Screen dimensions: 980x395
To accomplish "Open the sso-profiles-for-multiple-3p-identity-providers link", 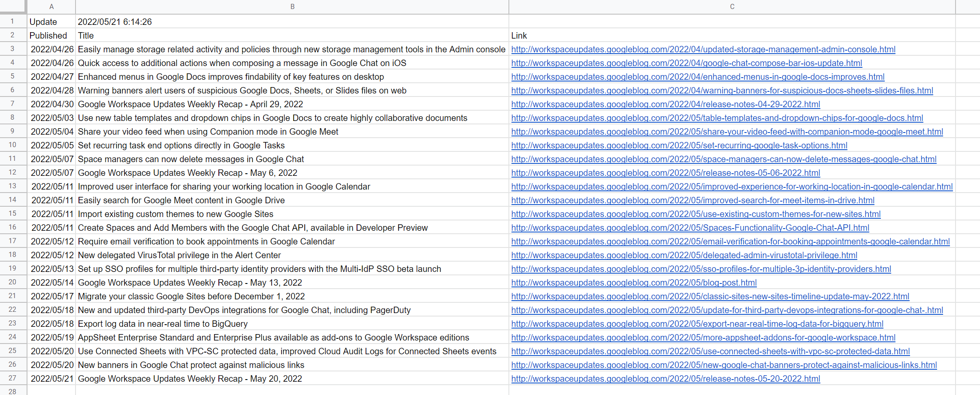I will [701, 269].
